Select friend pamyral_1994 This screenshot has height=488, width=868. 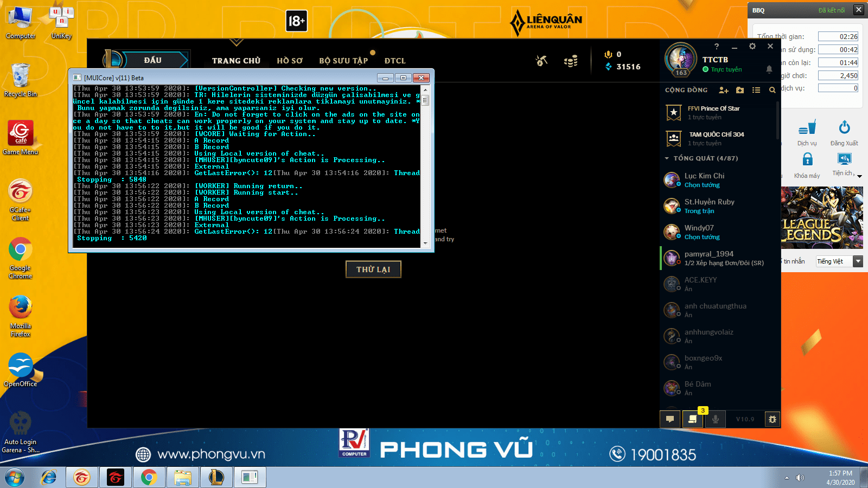click(719, 258)
